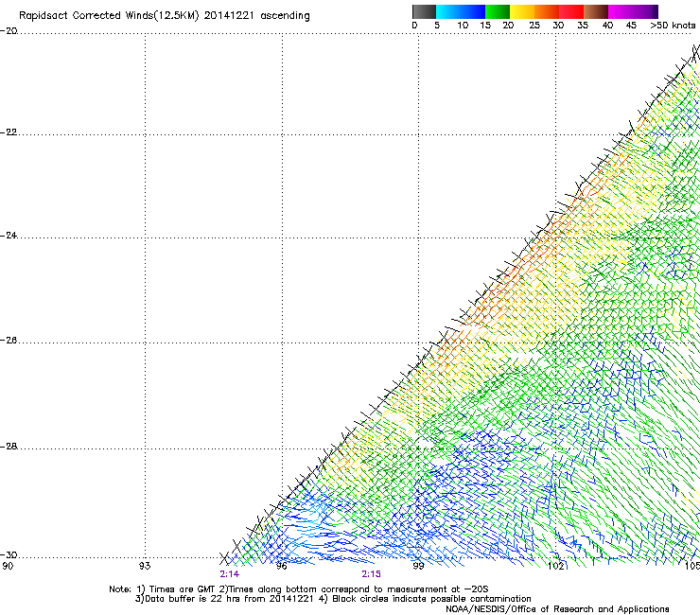The height and width of the screenshot is (615, 700).
Task: Click the red 30-35 knots legend segment
Action: click(x=571, y=11)
